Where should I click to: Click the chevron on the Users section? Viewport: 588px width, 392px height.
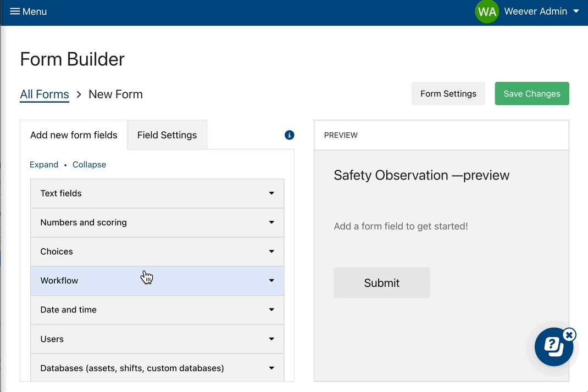pyautogui.click(x=271, y=339)
